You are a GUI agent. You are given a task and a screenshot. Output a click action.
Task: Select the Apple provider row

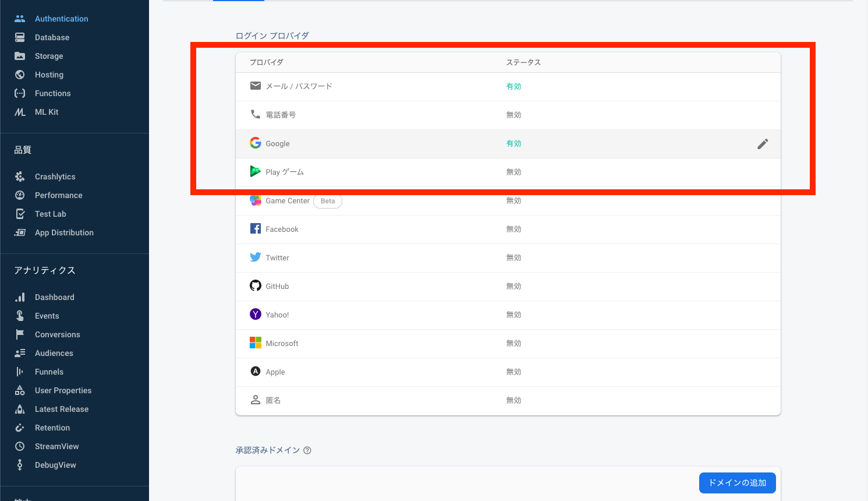pyautogui.click(x=508, y=372)
